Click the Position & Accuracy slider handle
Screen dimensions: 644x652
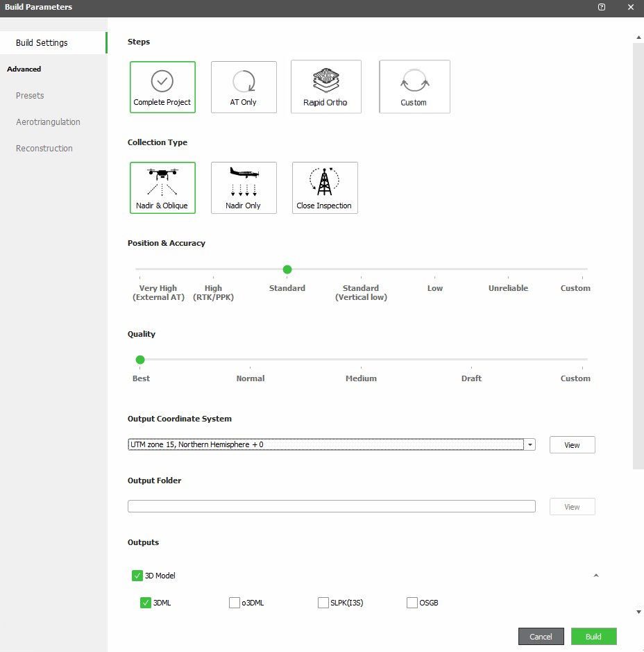tap(287, 269)
